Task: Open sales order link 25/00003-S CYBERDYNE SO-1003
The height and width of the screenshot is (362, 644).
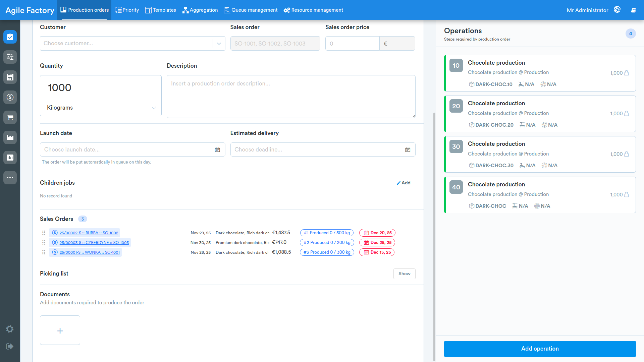Action: click(94, 242)
